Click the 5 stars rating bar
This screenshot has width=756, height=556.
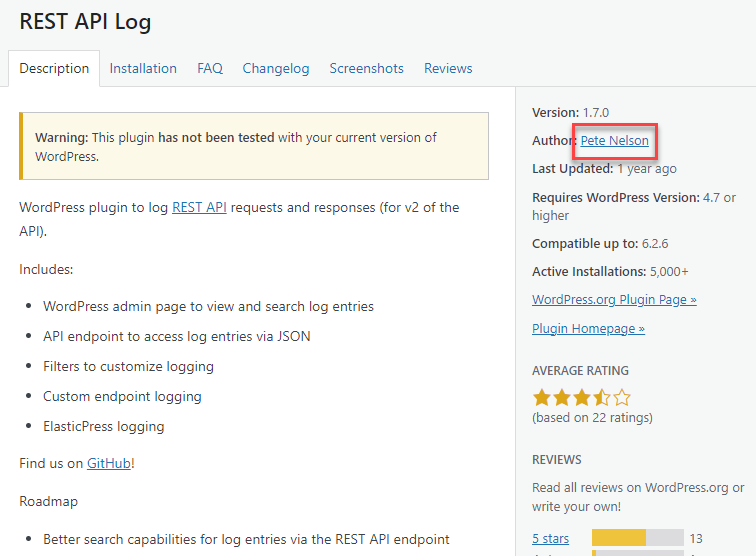click(x=637, y=538)
